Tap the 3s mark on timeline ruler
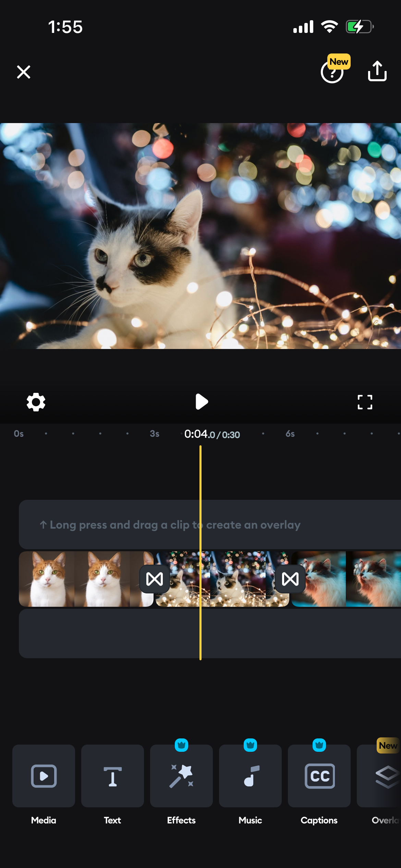 (155, 434)
